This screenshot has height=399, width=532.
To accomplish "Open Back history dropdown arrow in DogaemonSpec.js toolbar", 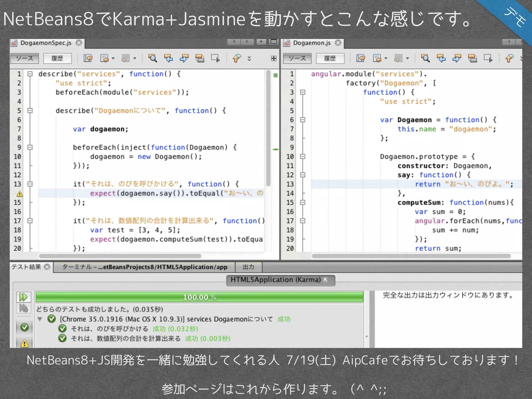I will click(x=113, y=58).
